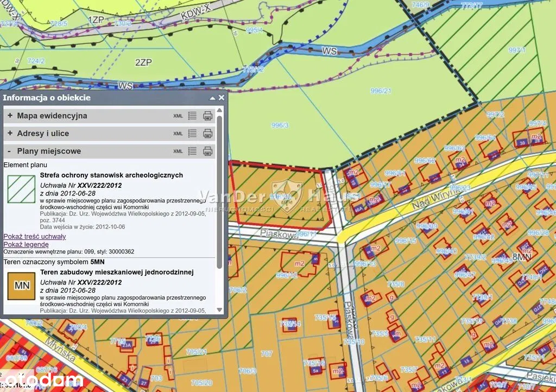Open XML export for Mapa ewidencyjna
The height and width of the screenshot is (392, 556).
[178, 116]
